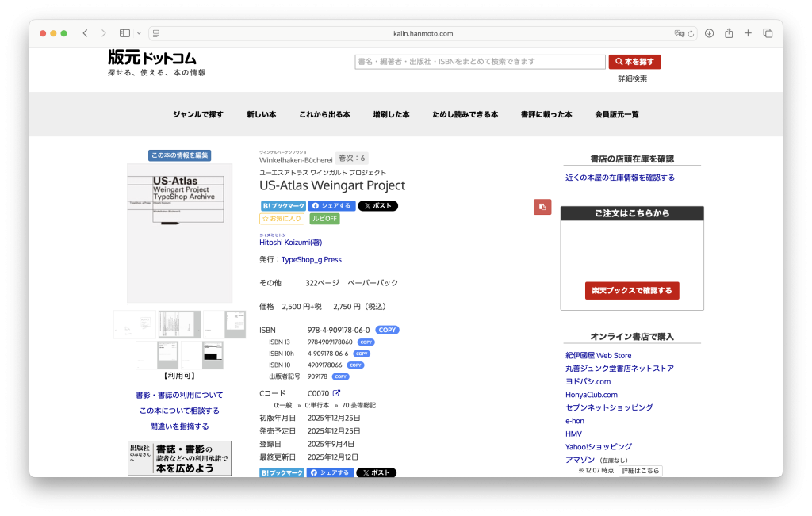This screenshot has width=812, height=516.
Task: Click the red clipboard copy icon
Action: 542,207
